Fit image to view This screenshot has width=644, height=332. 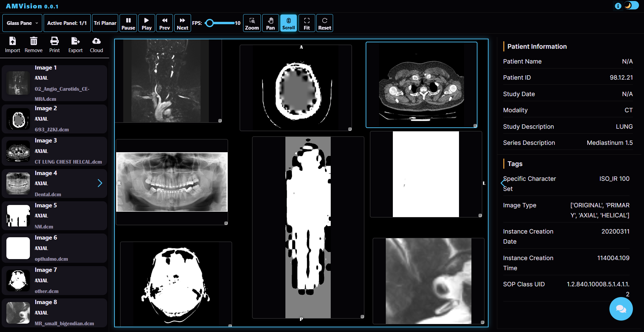coord(307,23)
